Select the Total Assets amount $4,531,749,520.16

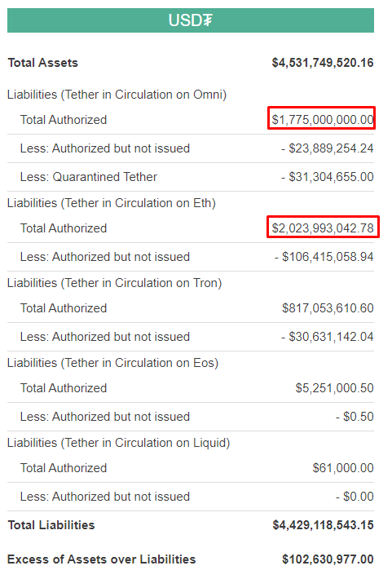tap(323, 63)
